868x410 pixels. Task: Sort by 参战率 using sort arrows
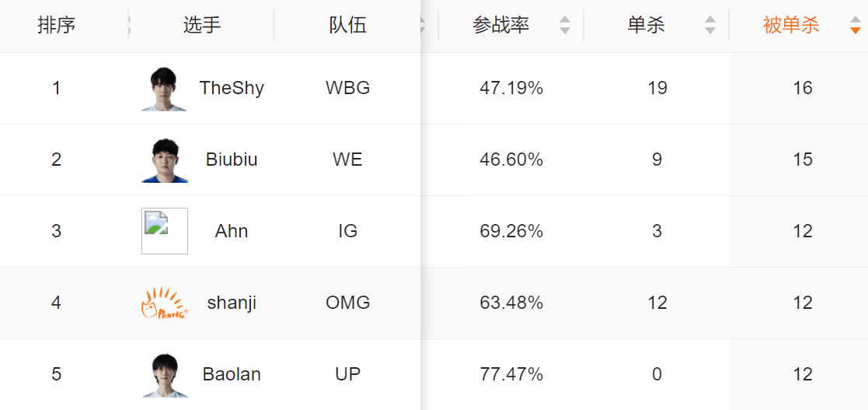click(x=565, y=26)
